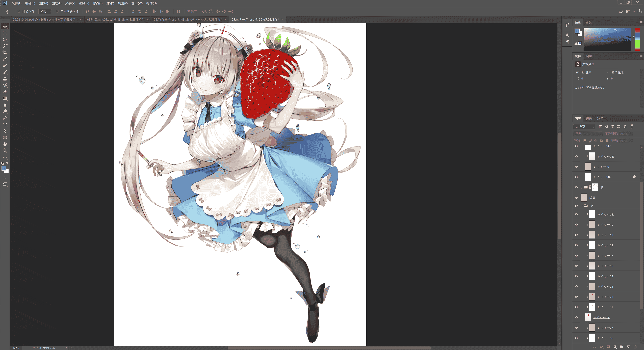Open the 滤镜(T) menu
Screen dimensions: 644x350
97,3
